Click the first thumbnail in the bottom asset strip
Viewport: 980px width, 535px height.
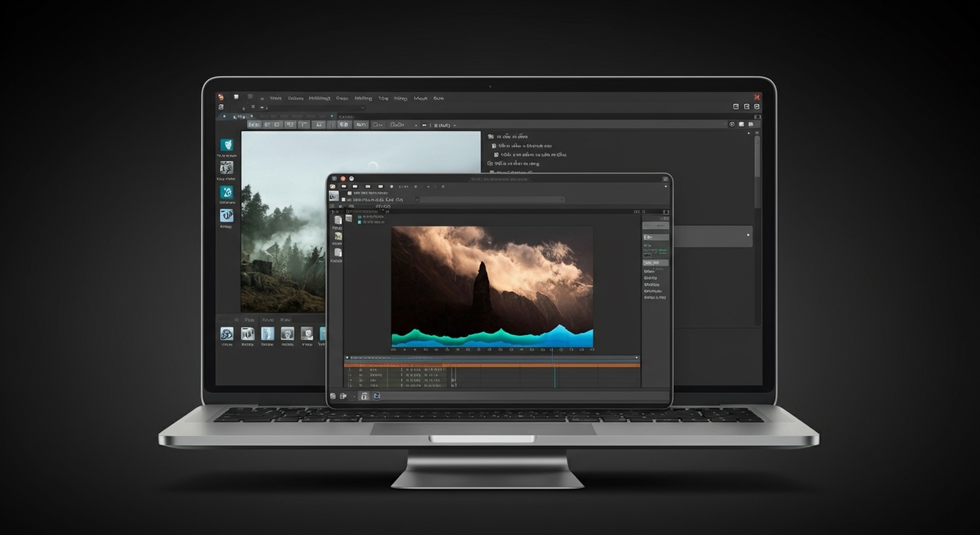227,334
